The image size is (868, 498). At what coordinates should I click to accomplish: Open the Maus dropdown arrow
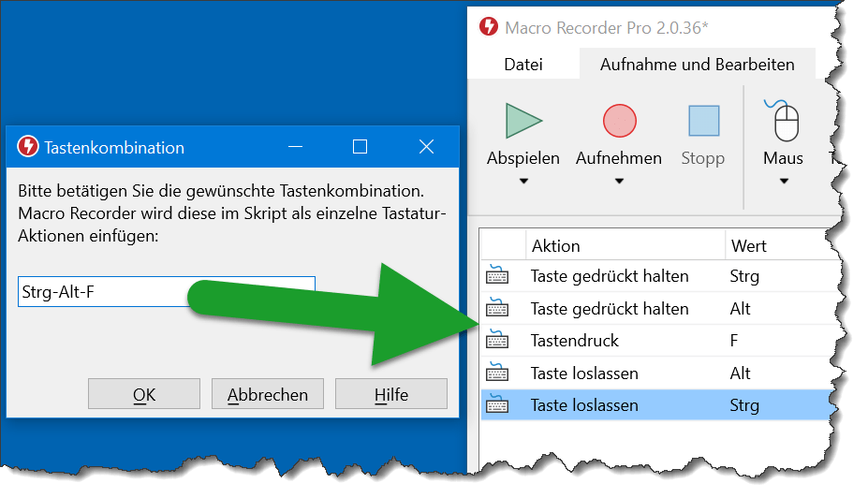coord(784,181)
